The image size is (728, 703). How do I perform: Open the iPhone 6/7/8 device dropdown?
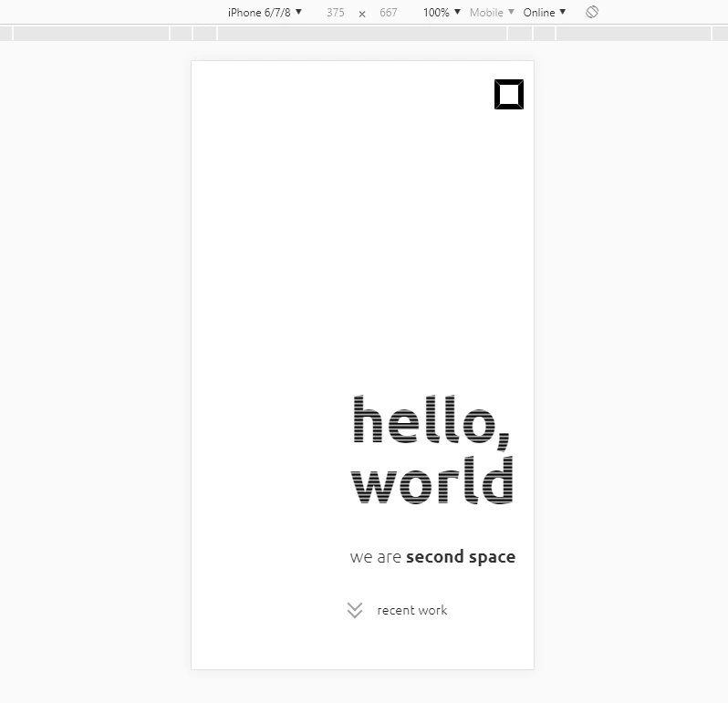coord(265,13)
